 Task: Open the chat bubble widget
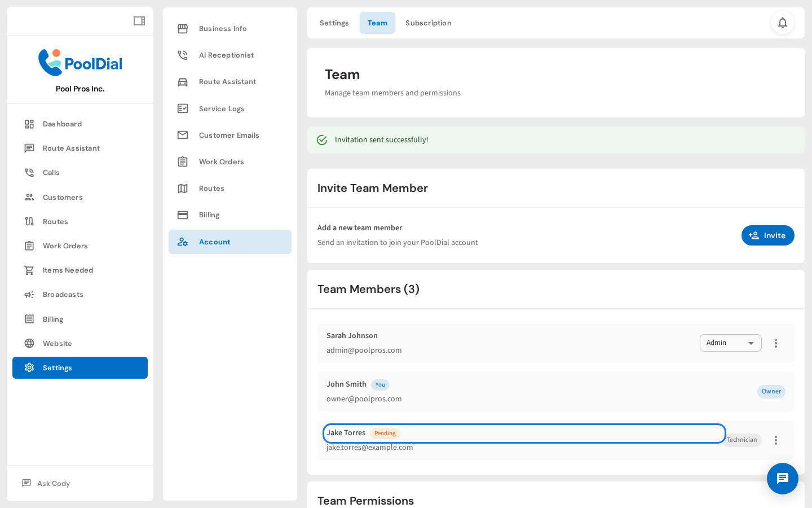(782, 479)
